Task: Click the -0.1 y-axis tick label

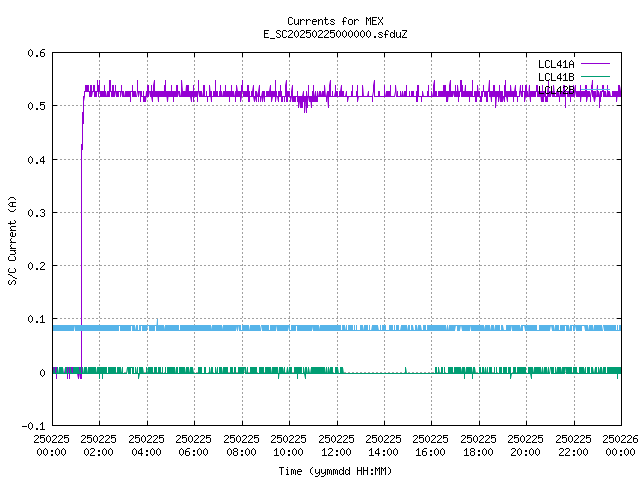Action: [33, 426]
